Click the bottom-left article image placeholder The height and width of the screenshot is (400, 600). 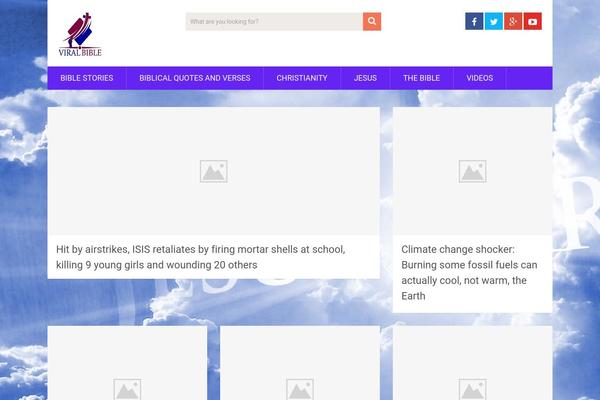pyautogui.click(x=127, y=363)
